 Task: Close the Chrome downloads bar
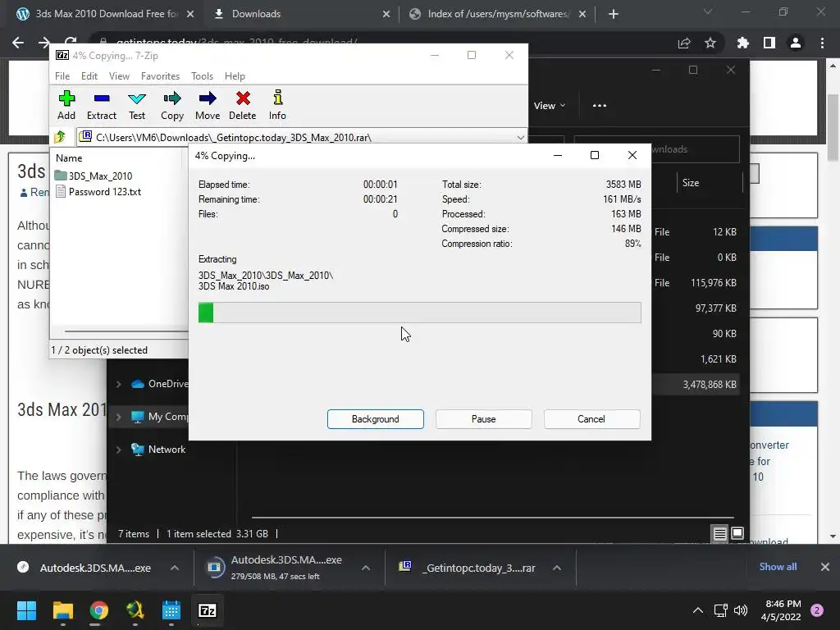click(x=825, y=567)
